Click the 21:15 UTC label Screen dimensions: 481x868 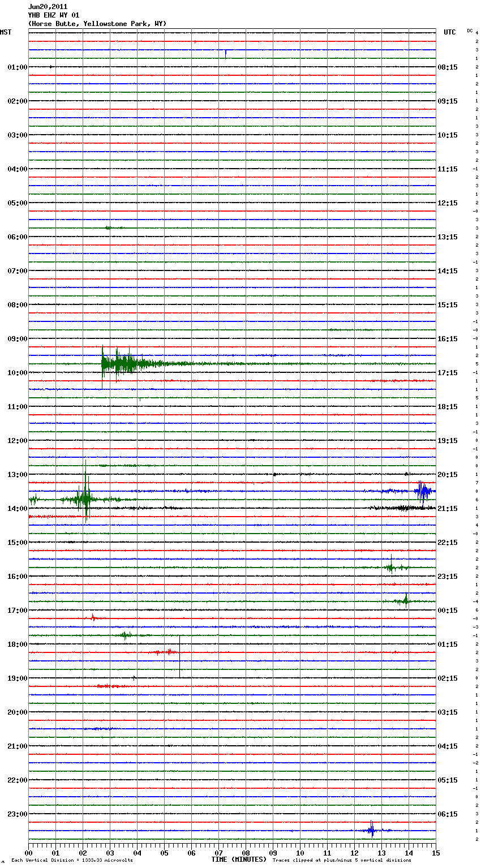coord(448,509)
